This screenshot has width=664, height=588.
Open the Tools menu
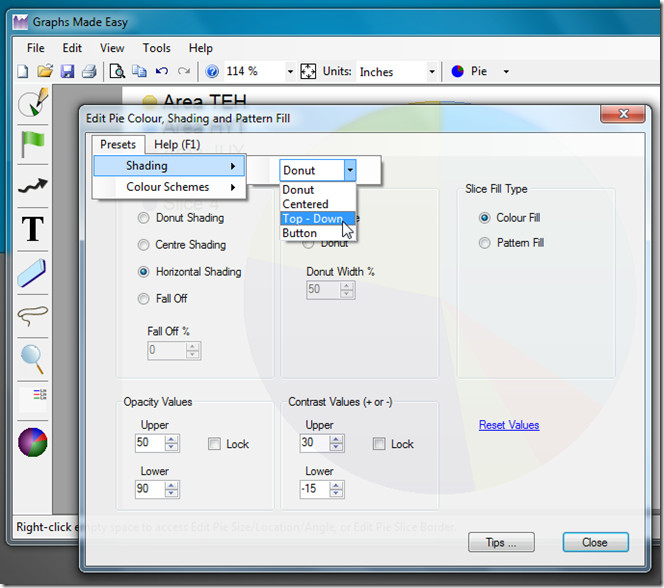(156, 48)
